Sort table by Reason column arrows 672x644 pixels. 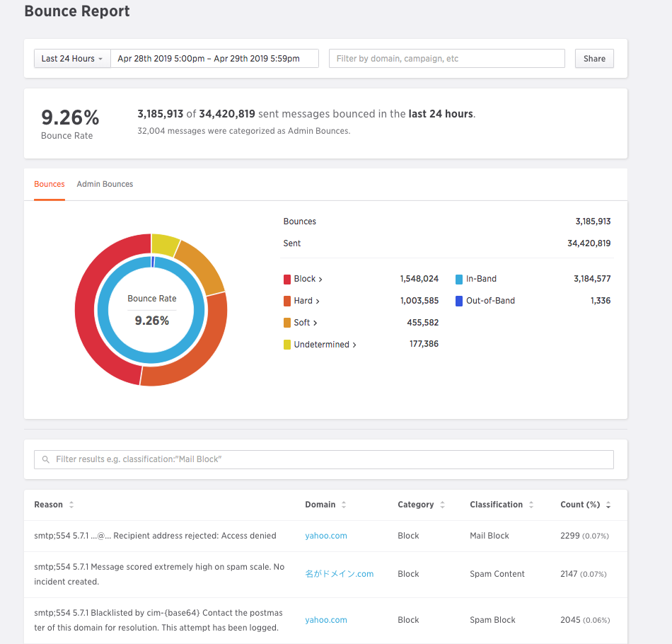pos(71,505)
